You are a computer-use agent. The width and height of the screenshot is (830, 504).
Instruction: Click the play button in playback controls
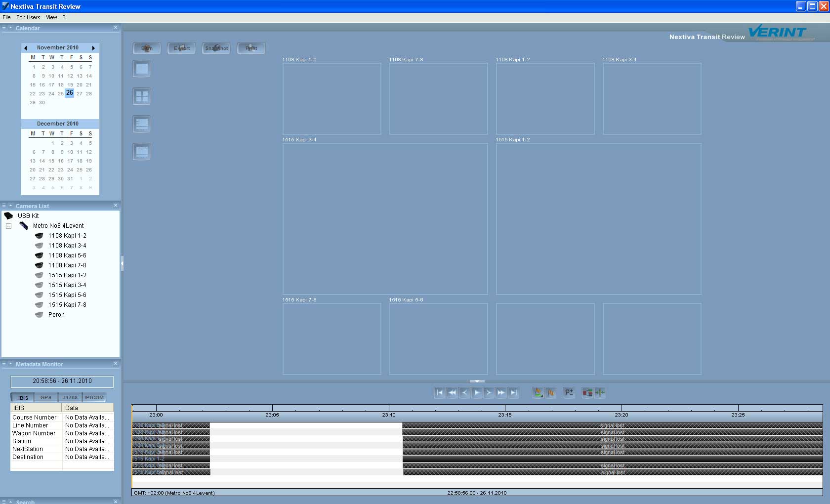point(476,393)
